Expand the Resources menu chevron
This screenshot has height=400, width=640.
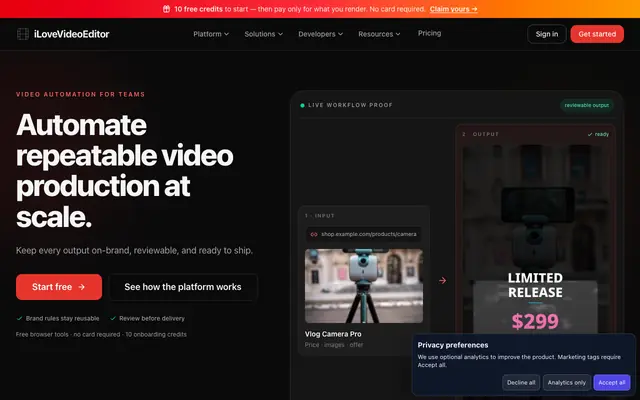pyautogui.click(x=398, y=34)
